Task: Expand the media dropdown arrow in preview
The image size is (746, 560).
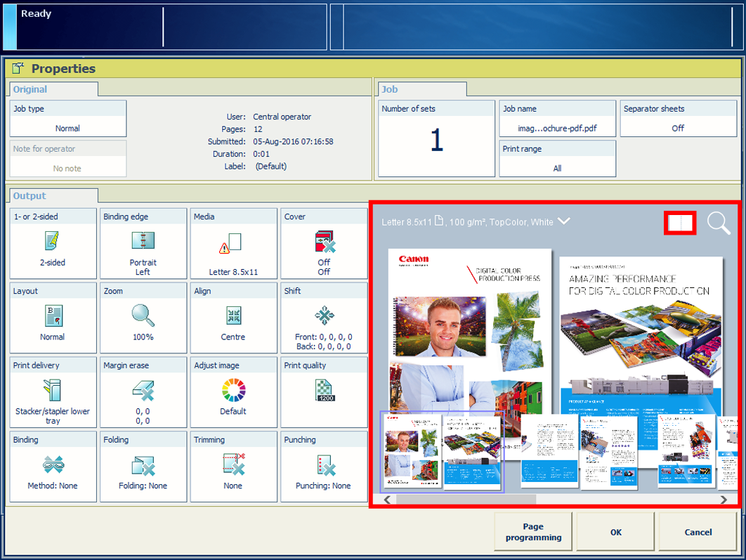Action: (563, 221)
